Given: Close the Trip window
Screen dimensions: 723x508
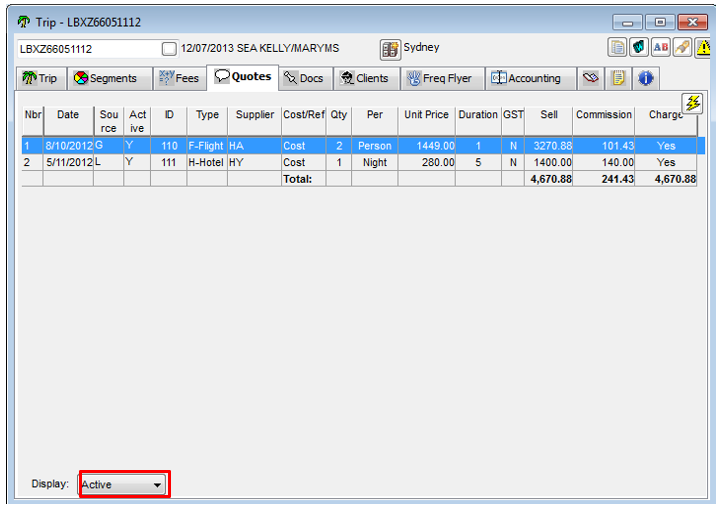Looking at the screenshot, I should click(692, 22).
